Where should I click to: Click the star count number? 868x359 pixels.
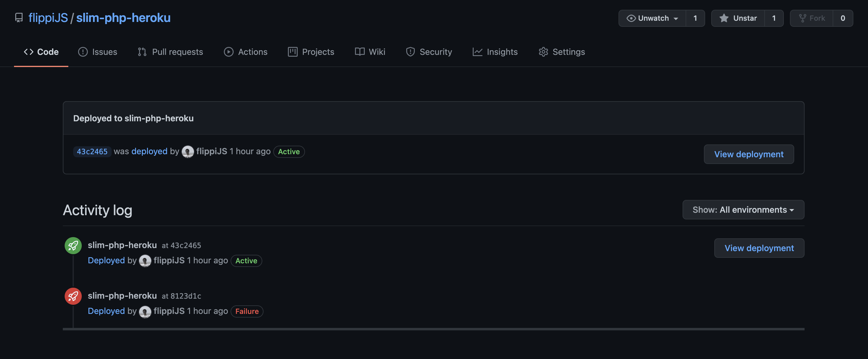(x=774, y=18)
